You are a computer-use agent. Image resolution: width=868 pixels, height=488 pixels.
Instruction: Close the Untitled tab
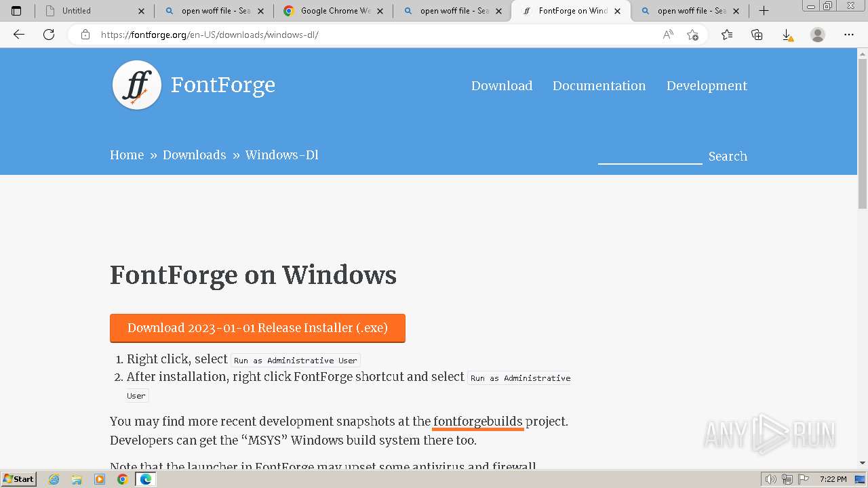141,11
